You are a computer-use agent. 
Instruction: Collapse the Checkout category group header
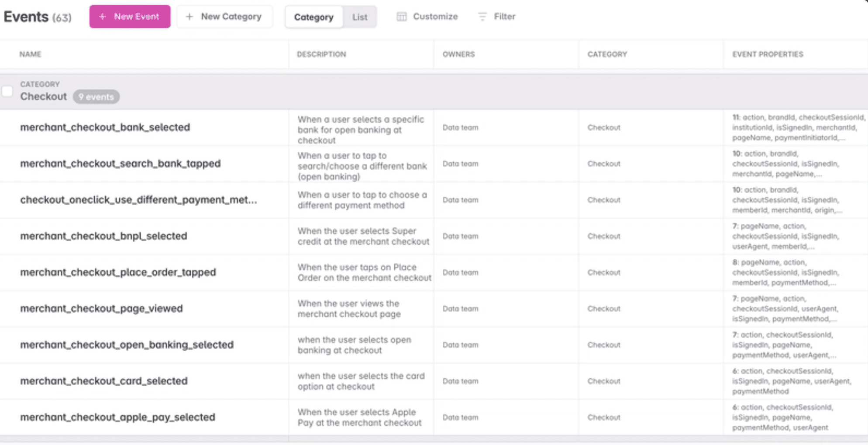point(43,96)
